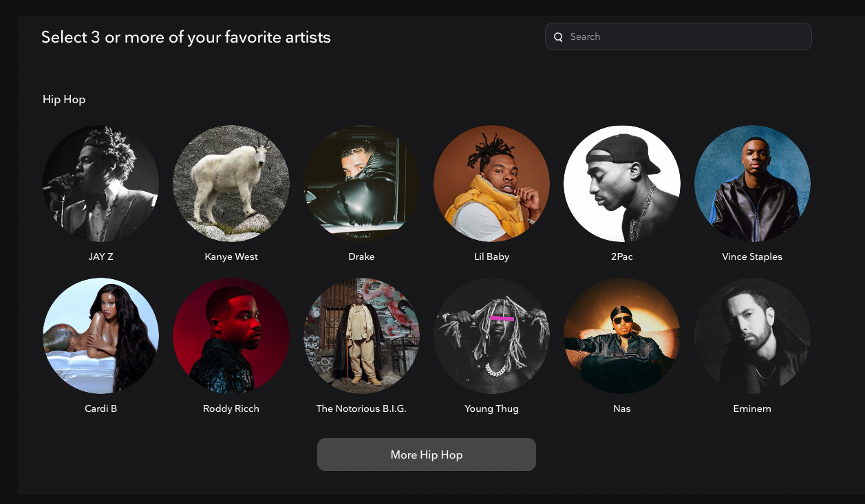Click the Young Thug name label
865x504 pixels.
coord(492,408)
